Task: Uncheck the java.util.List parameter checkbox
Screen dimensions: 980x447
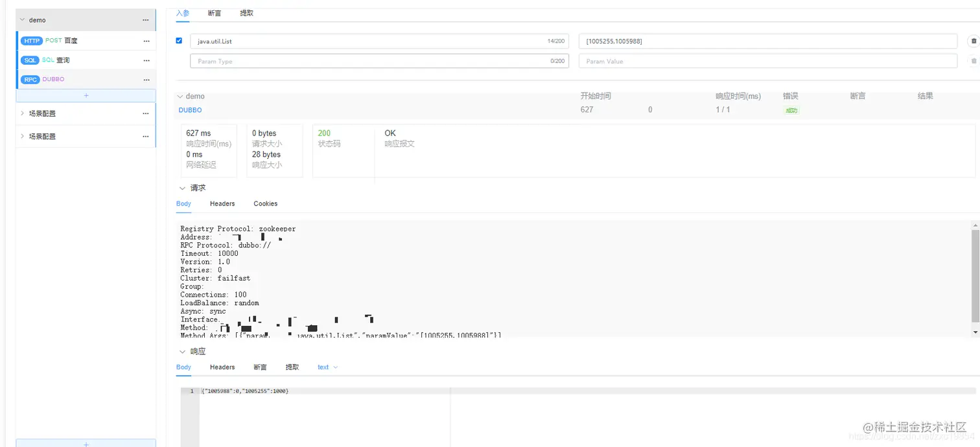Action: (179, 40)
